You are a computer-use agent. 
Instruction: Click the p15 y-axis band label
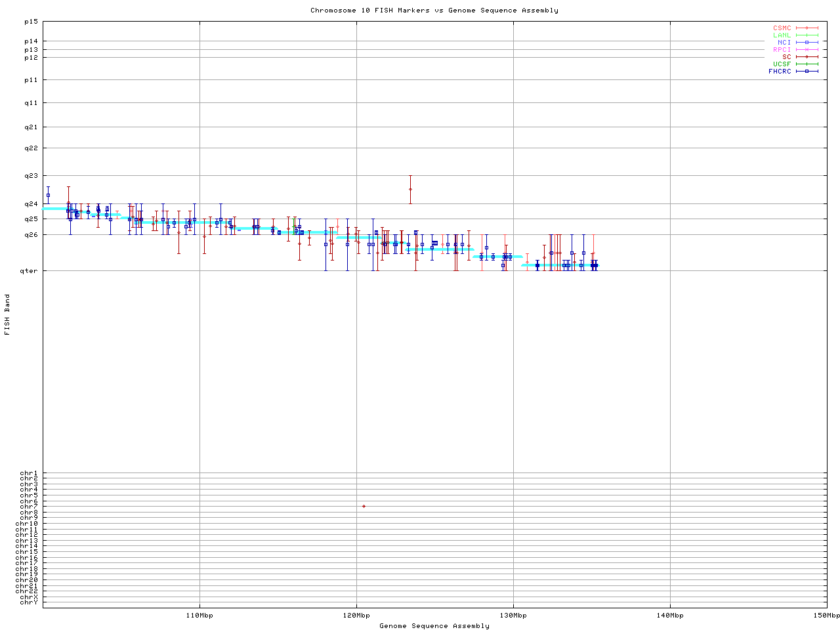point(31,22)
